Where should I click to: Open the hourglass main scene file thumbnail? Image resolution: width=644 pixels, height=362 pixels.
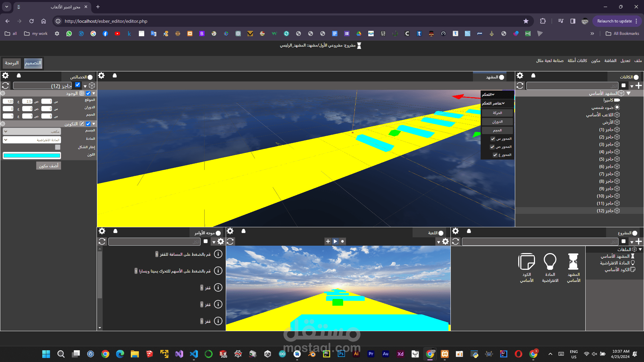click(573, 262)
